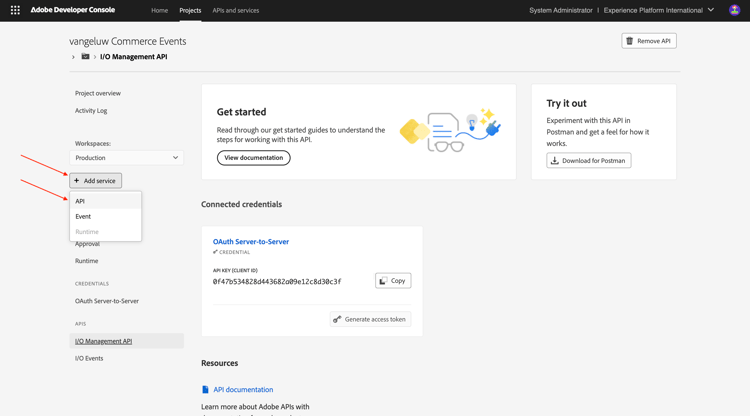Click the Adobe Developer Console logo
Image resolution: width=750 pixels, height=416 pixels.
pyautogui.click(x=73, y=10)
